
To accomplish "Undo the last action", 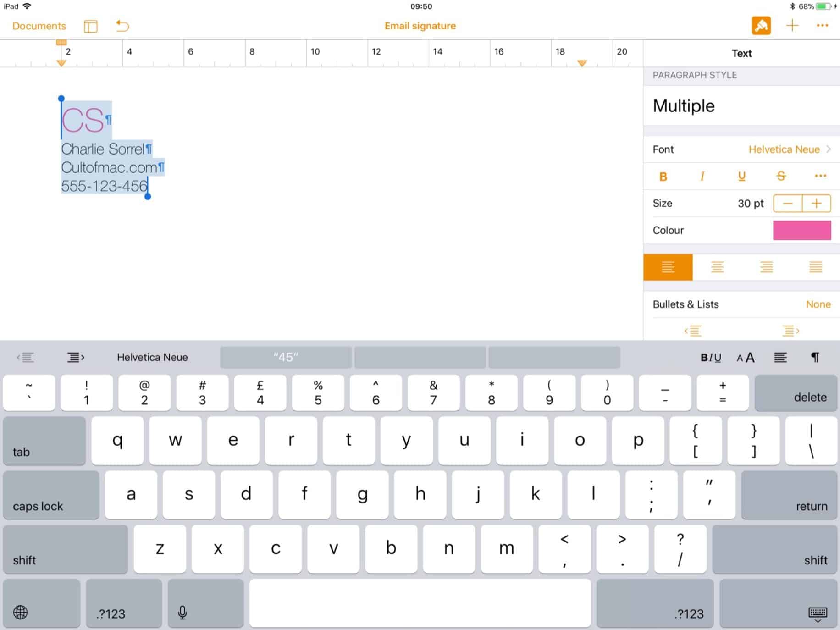I will (x=122, y=26).
